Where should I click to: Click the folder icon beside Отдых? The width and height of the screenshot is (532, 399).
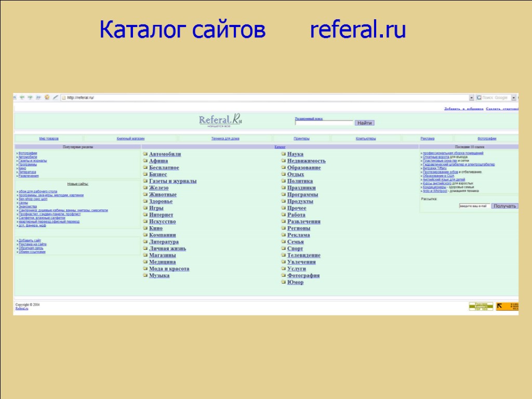coord(283,174)
